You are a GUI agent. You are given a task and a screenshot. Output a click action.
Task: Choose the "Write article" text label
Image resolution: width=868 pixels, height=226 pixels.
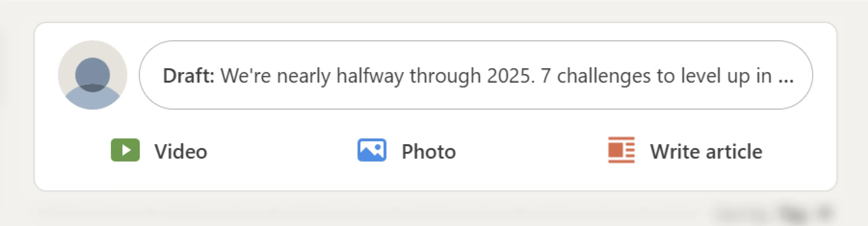(706, 151)
